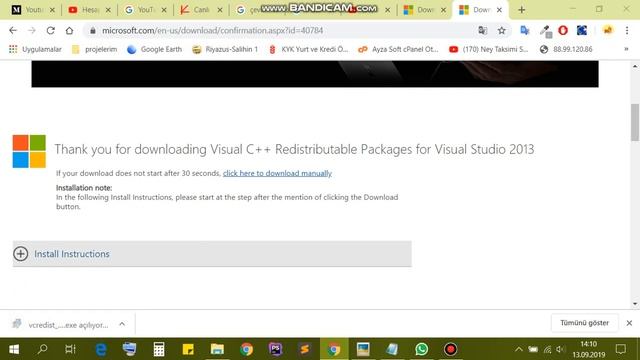This screenshot has width=640, height=360.
Task: Click here to download manually link
Action: tap(277, 173)
